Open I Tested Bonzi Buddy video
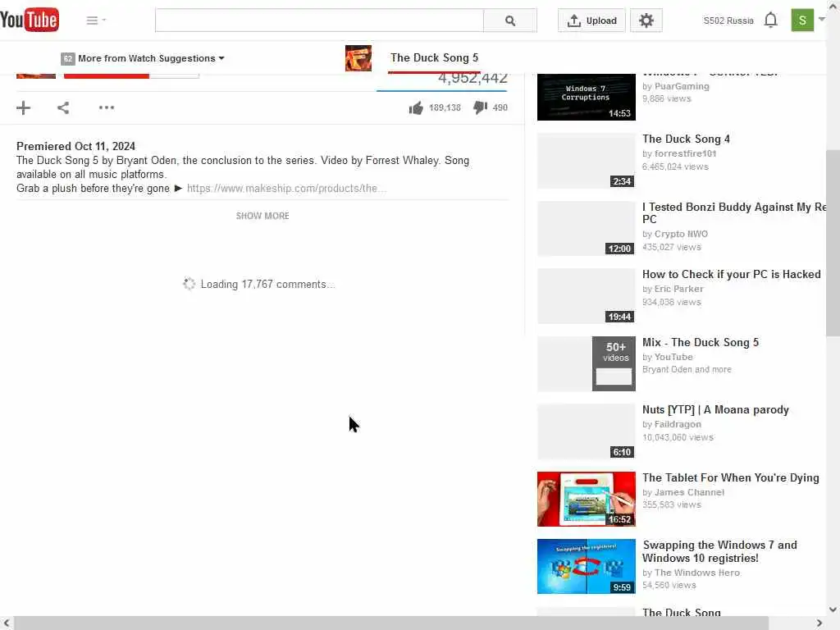 pyautogui.click(x=734, y=212)
